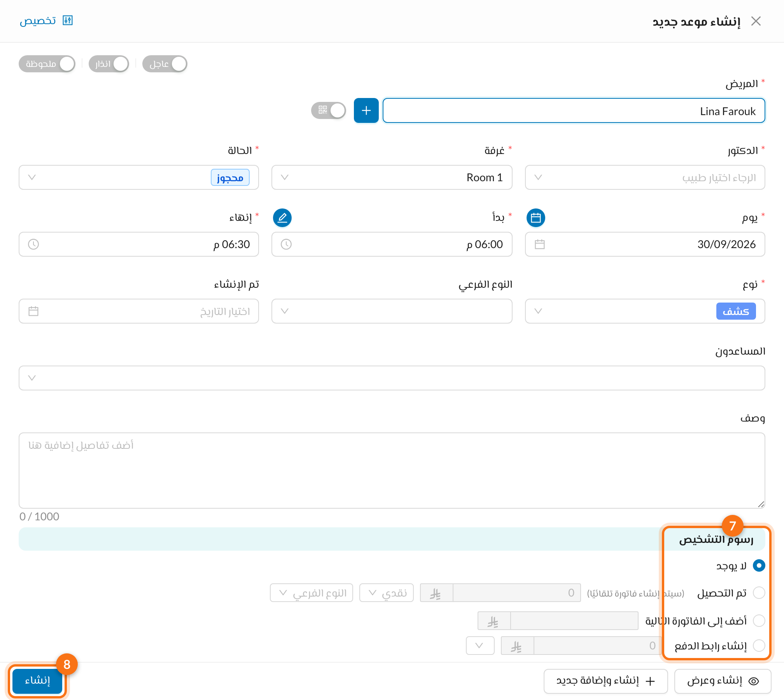Select the إنشاء رابط الدفع radio option

(x=759, y=646)
